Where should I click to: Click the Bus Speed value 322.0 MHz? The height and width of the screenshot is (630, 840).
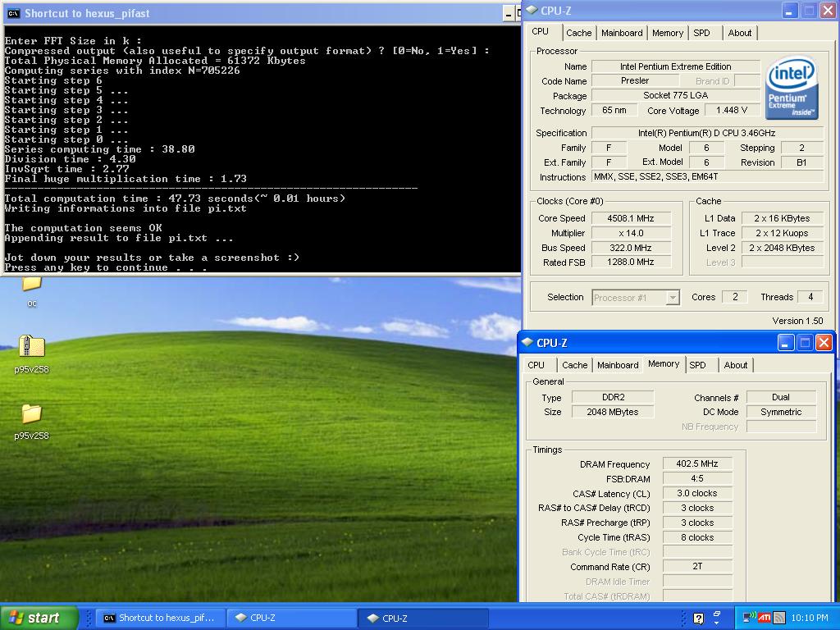[x=631, y=248]
